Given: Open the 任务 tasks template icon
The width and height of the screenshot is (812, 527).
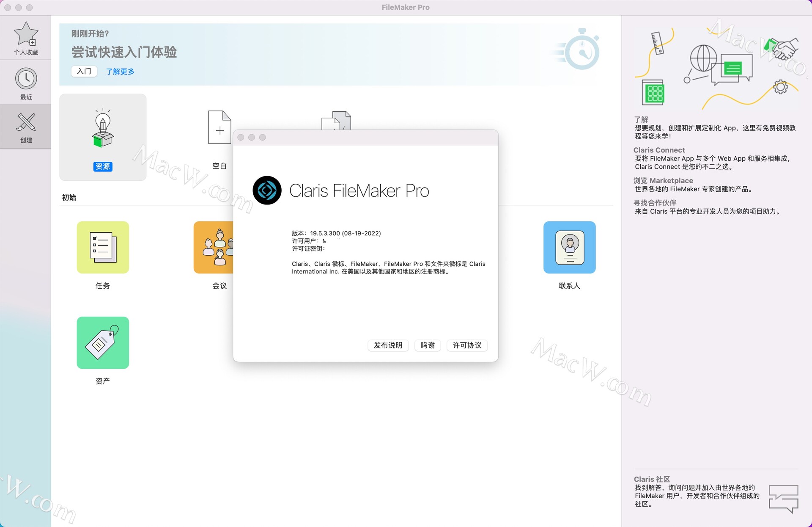Looking at the screenshot, I should (103, 247).
